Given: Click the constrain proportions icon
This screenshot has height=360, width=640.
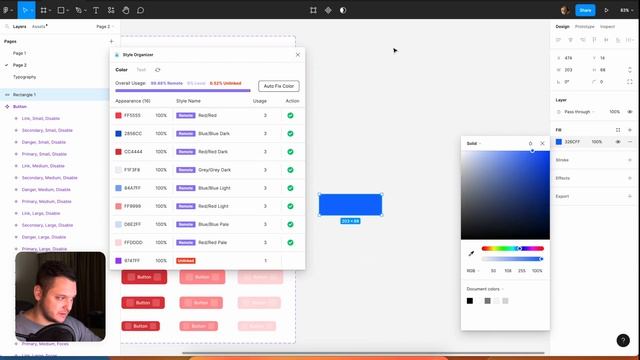Looking at the screenshot, I should [x=629, y=70].
